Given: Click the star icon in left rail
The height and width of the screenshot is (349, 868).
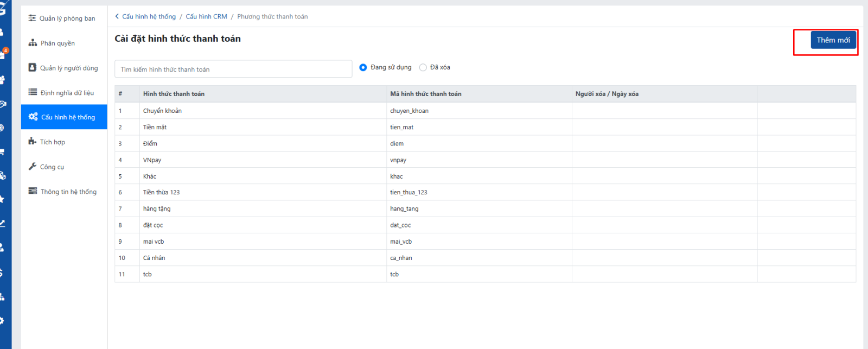Looking at the screenshot, I should [2, 199].
